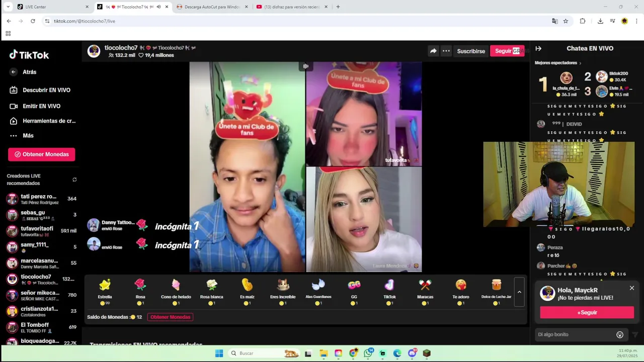Send the Rosa gift

coord(140,292)
